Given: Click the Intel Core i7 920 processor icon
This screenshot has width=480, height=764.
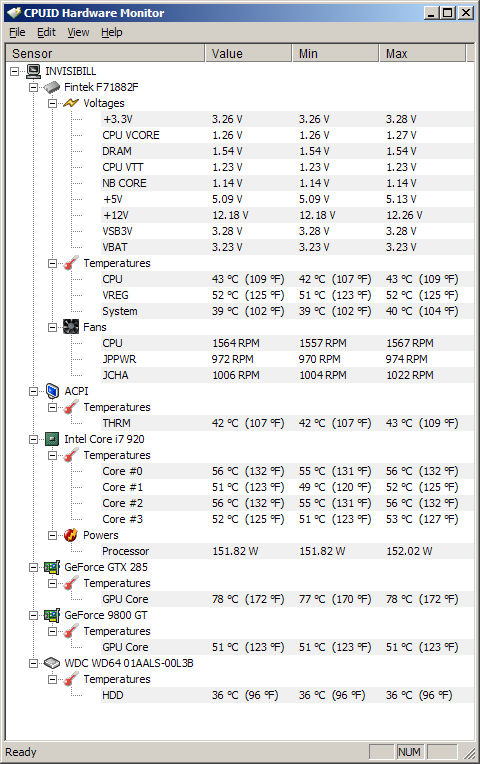Looking at the screenshot, I should pyautogui.click(x=52, y=439).
